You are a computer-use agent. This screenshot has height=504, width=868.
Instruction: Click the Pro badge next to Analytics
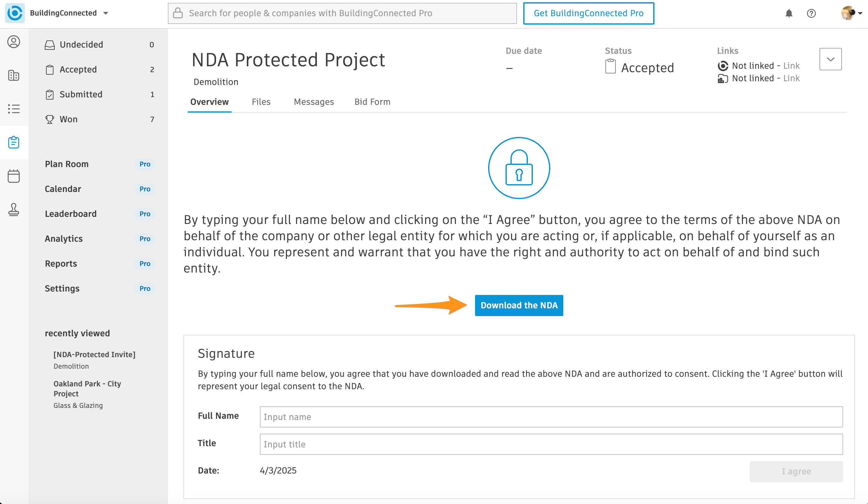(145, 239)
